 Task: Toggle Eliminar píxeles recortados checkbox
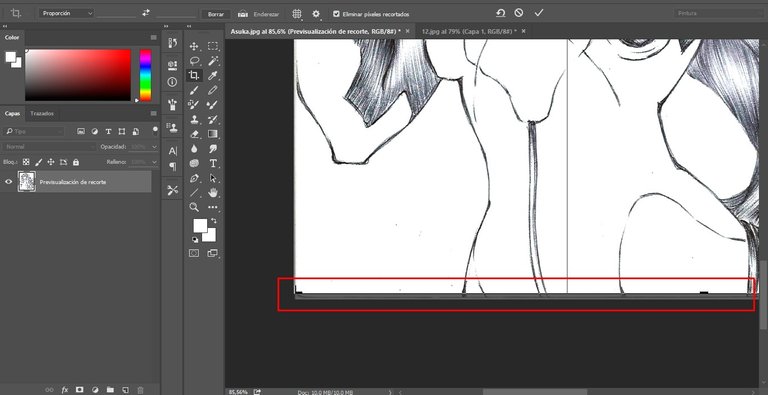336,14
